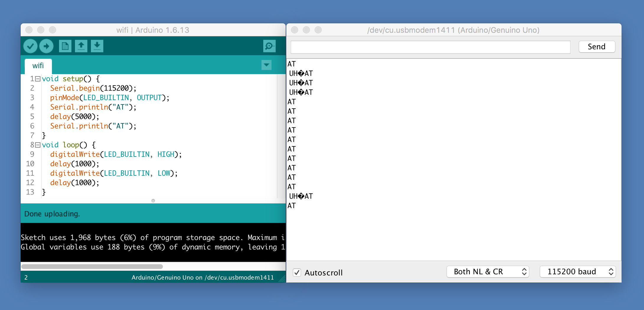Click the Sketch uses 1,968 bytes console line
Screen dimensions: 644x310
click(153, 238)
